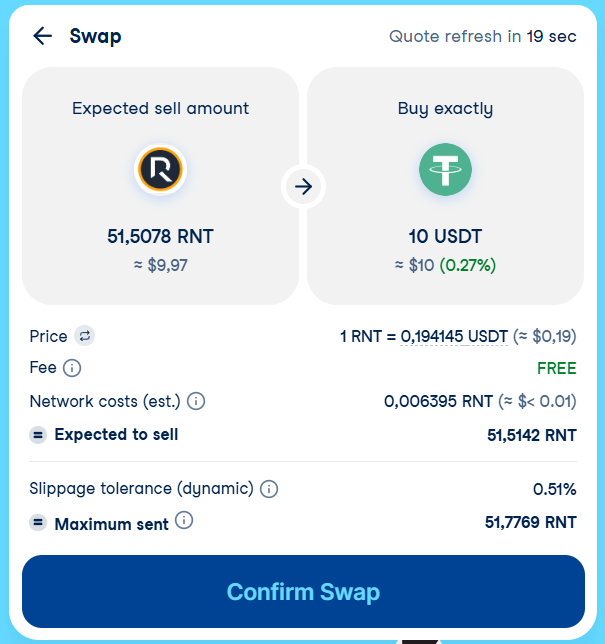605x644 pixels.
Task: Click the Swap page title
Action: click(x=95, y=36)
